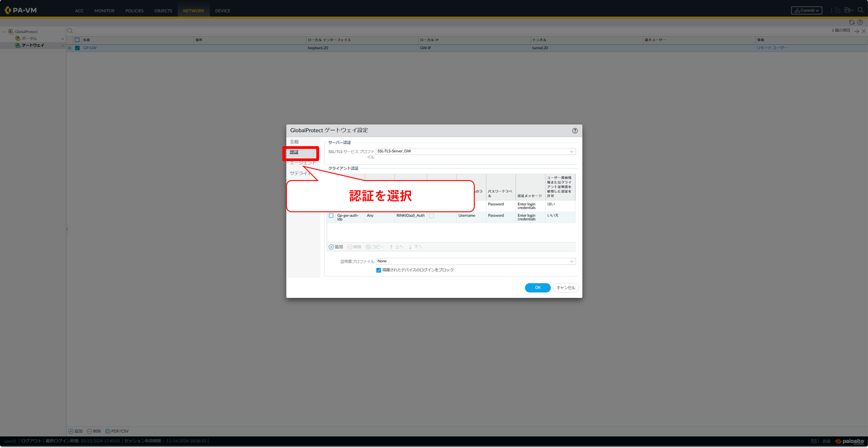Open the dialog help question-mark icon
This screenshot has width=868, height=448.
575,131
